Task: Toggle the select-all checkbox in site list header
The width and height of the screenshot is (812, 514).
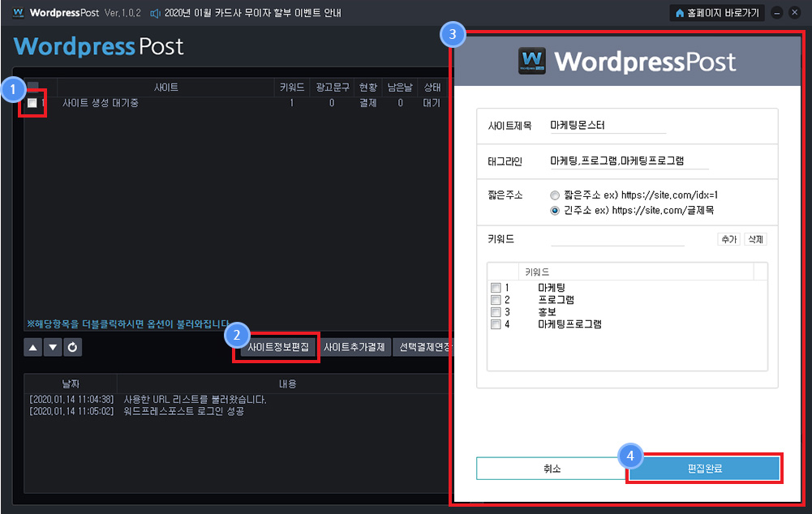Action: (x=32, y=87)
